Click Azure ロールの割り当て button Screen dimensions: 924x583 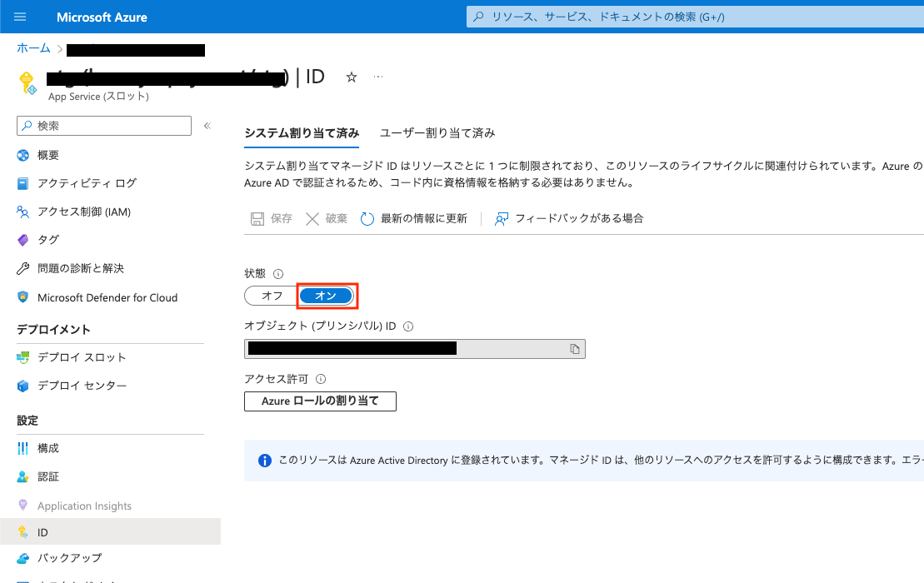pos(320,401)
